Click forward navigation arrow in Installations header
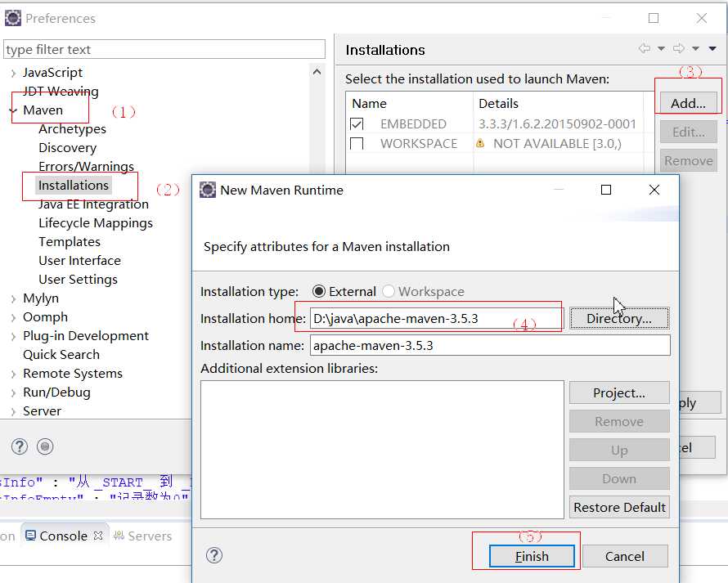Screen dimensions: 728x583 pyautogui.click(x=679, y=48)
